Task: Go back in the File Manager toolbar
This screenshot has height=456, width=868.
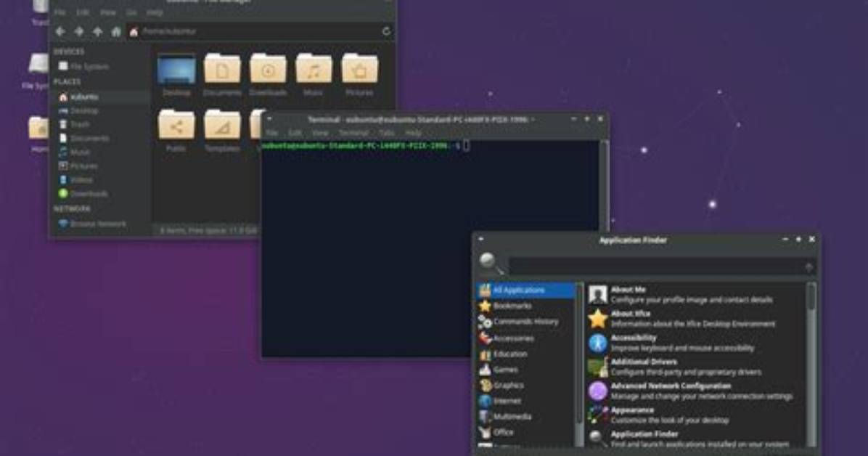Action: pos(60,31)
